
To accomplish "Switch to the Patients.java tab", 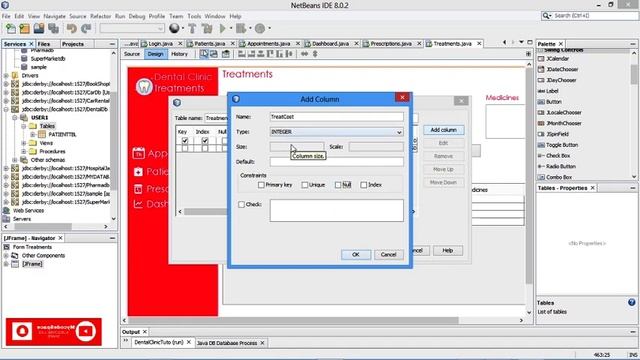I will click(x=209, y=44).
